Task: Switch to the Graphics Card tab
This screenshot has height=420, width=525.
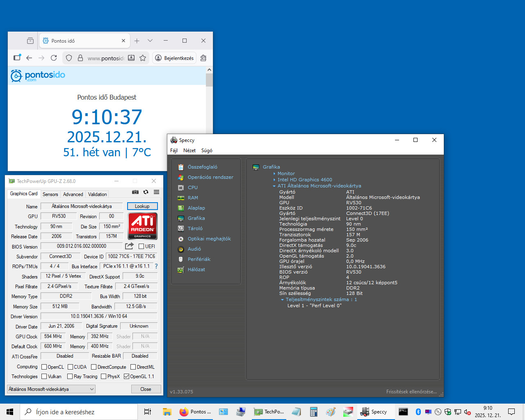Action: pos(24,194)
